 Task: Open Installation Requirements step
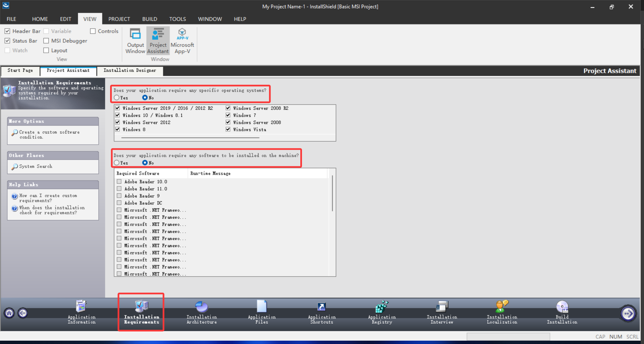click(x=141, y=312)
